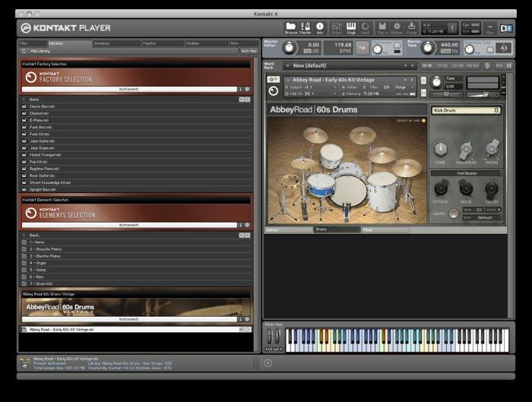
Task: Click the Master Tune knob
Action: point(428,48)
